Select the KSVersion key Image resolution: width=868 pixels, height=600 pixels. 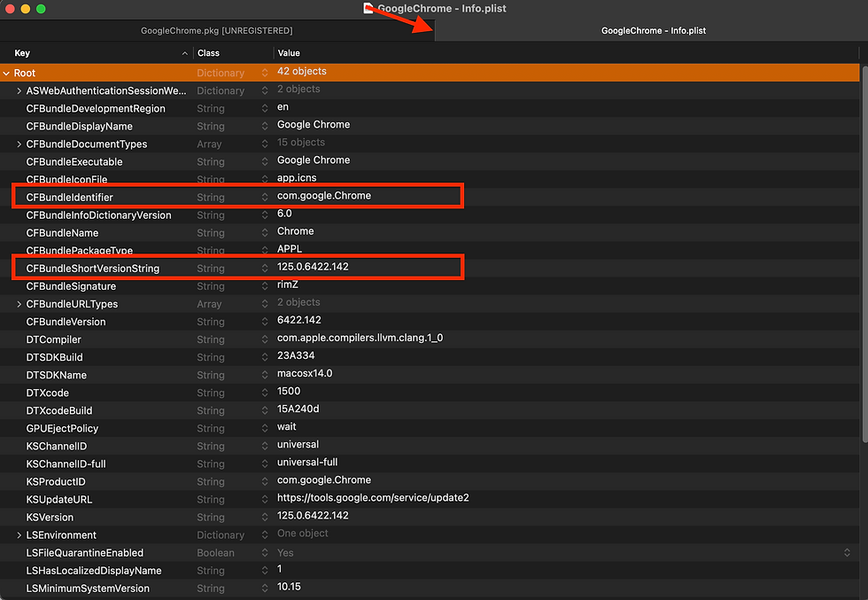[x=50, y=518]
